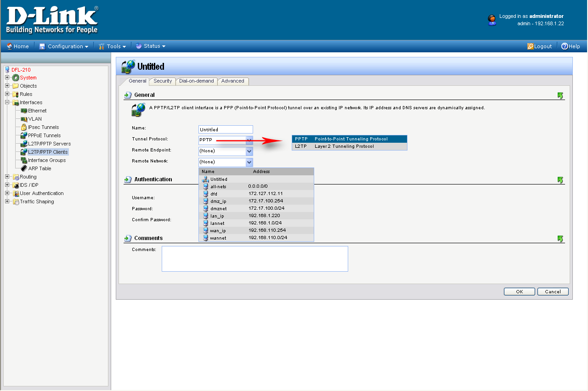Click the Home icon in the toolbar

click(9, 46)
